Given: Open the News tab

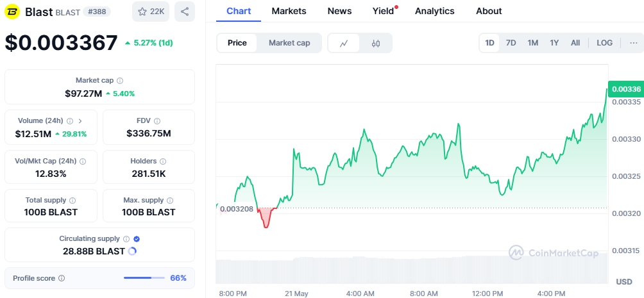Looking at the screenshot, I should click(x=339, y=11).
